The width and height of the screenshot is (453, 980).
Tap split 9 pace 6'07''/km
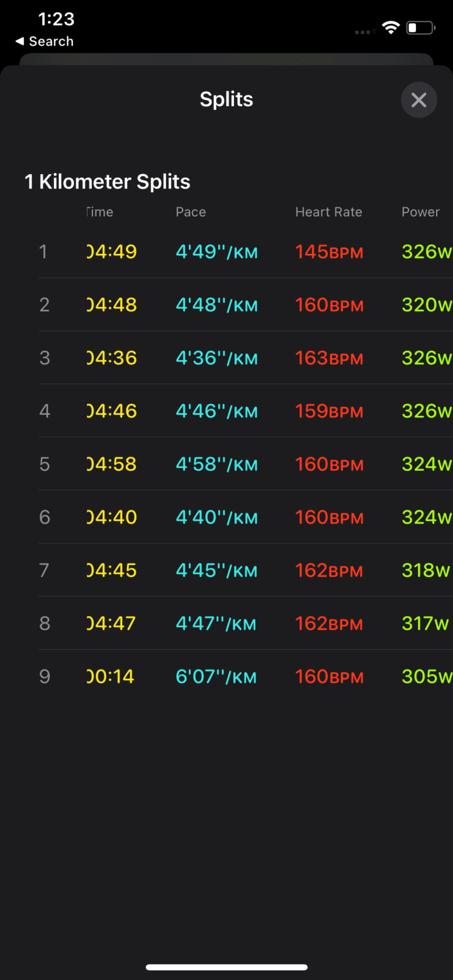click(x=216, y=676)
